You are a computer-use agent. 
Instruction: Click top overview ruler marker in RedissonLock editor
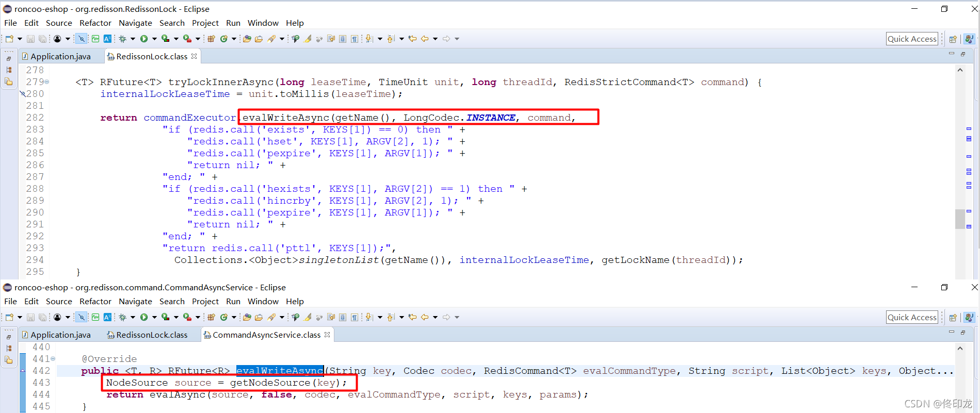pyautogui.click(x=969, y=128)
